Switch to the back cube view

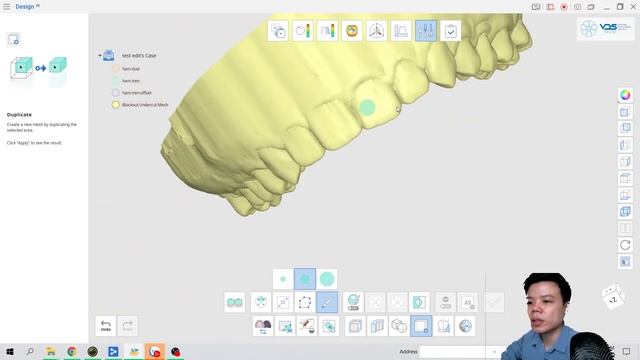click(x=625, y=129)
